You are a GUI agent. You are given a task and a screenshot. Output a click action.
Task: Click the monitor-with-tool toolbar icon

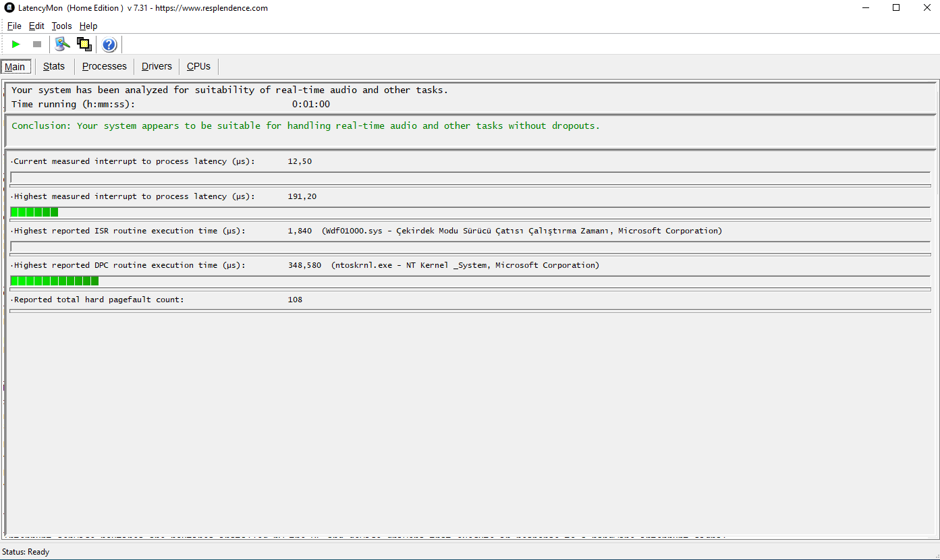(63, 45)
